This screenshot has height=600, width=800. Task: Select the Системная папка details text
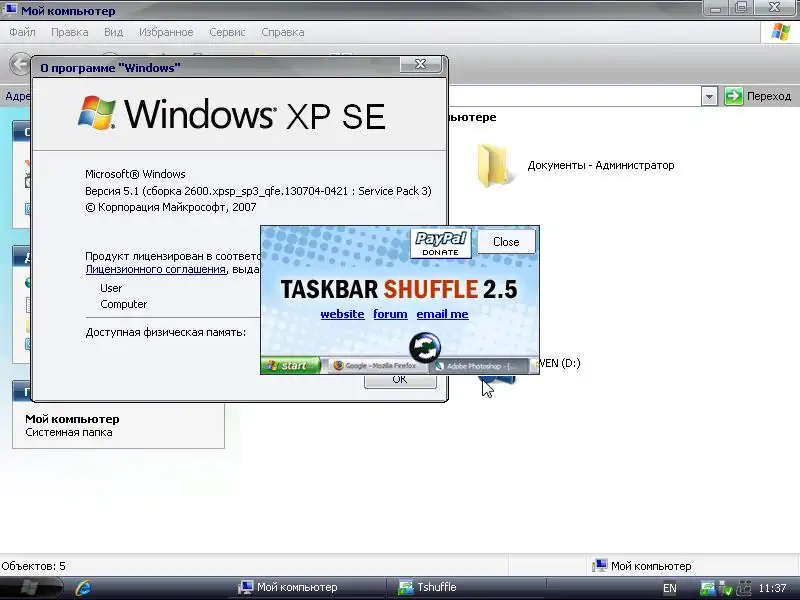69,432
